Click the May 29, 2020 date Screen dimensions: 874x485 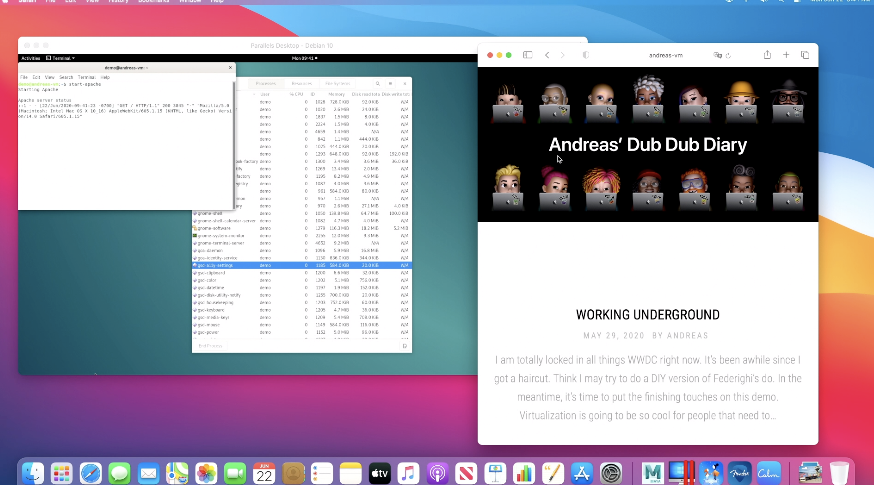(x=614, y=336)
